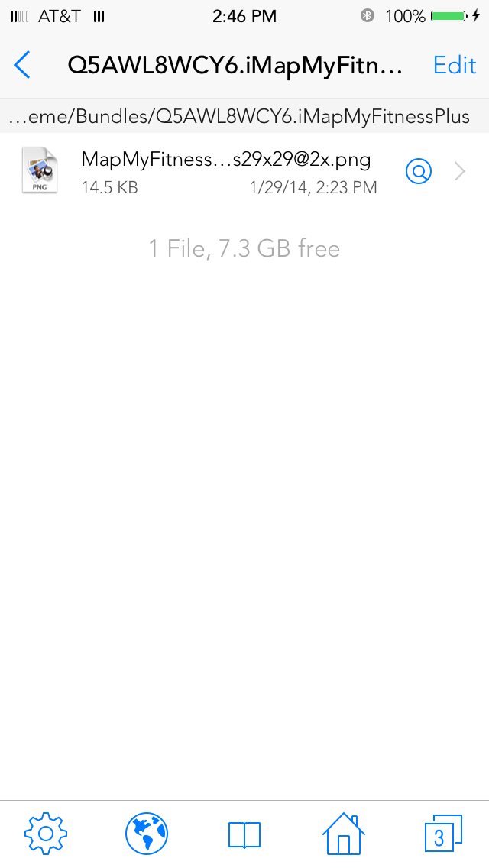Tap the 1/29/14, 2:23 PM date

(313, 188)
